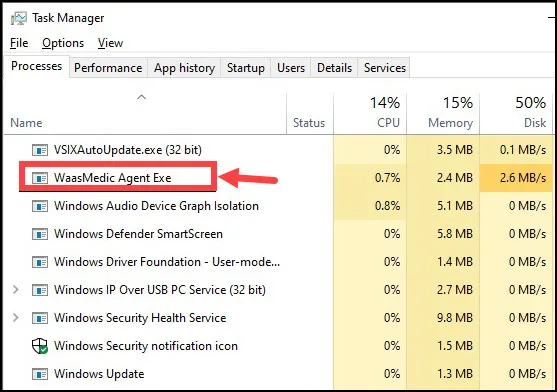Expand the Windows IP Over USB PC Service

point(16,290)
